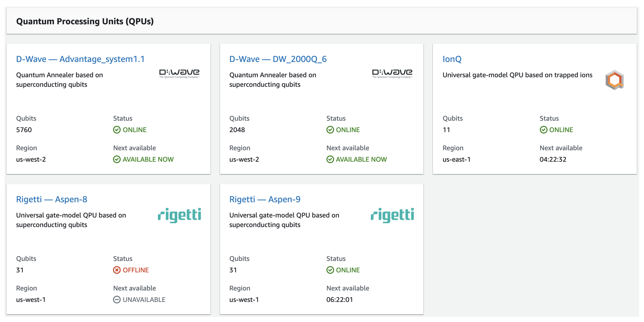Click the Quantum Processing Units (QPUs) header

[85, 21]
